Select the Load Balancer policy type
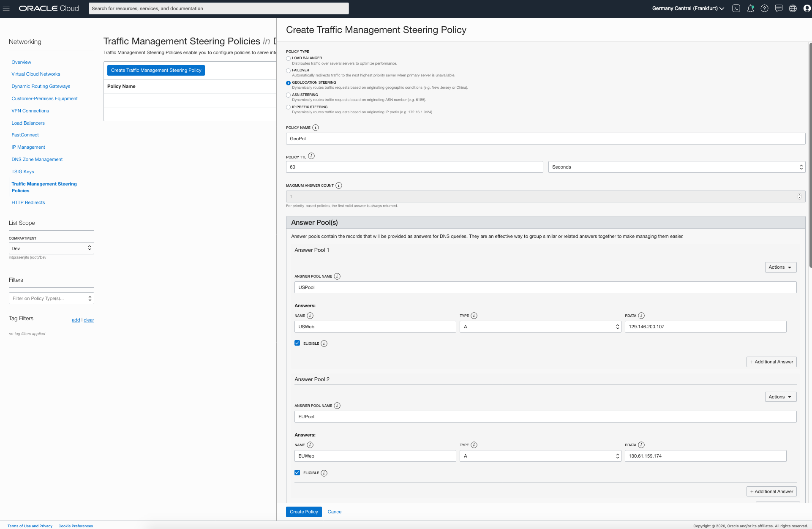This screenshot has width=812, height=529. coord(288,58)
